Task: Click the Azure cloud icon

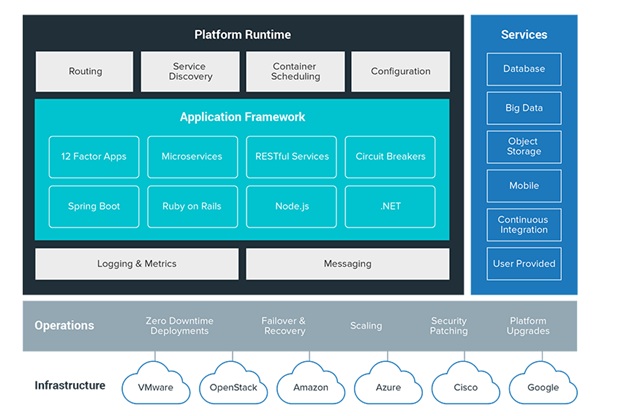Action: click(388, 383)
